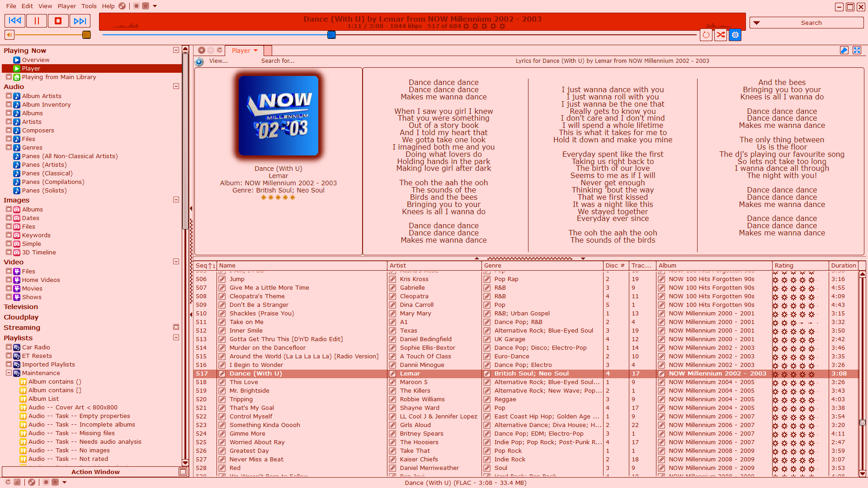Click the stop playback button
868x488 pixels.
click(x=57, y=21)
